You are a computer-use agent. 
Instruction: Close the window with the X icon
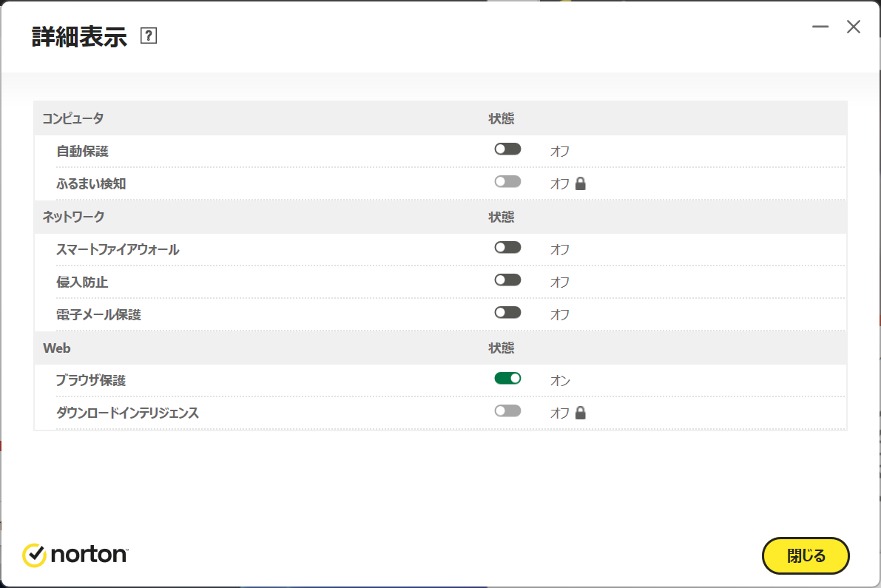pos(854,27)
